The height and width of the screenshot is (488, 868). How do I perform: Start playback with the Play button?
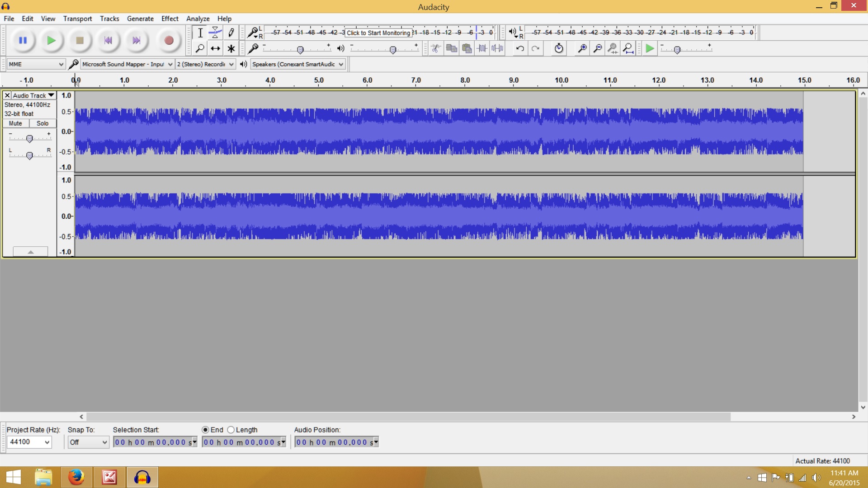pyautogui.click(x=51, y=40)
